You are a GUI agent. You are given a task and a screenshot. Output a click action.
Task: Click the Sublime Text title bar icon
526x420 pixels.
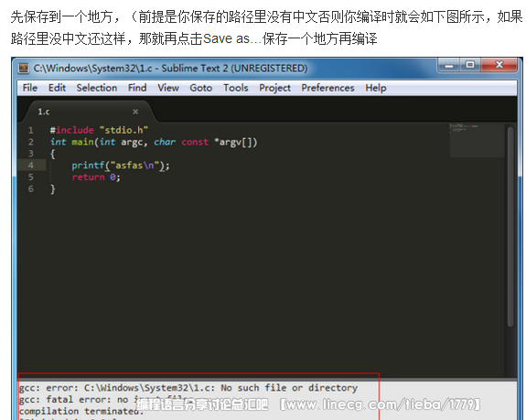24,68
